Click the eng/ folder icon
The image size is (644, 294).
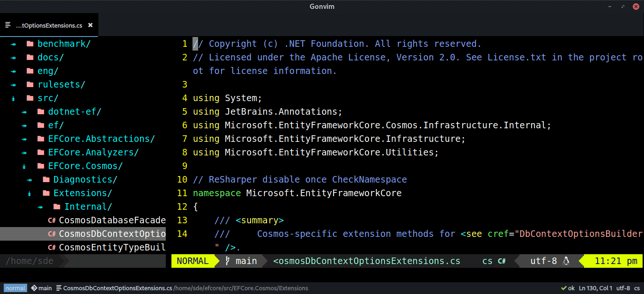pos(30,71)
